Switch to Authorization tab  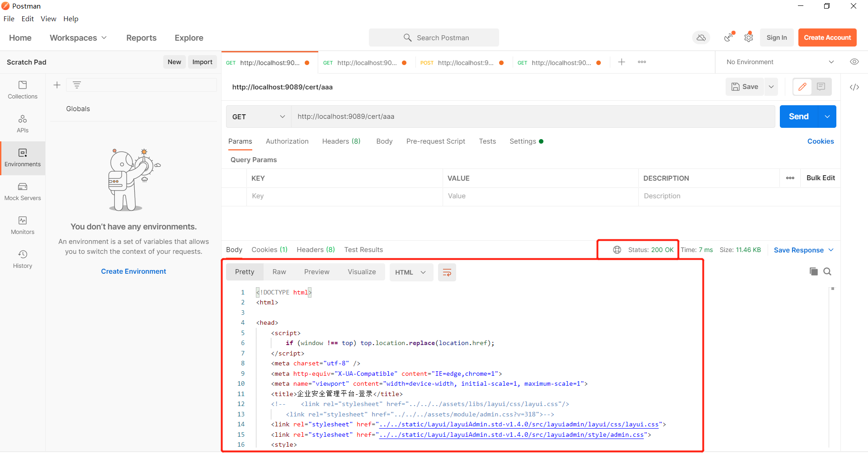(287, 141)
